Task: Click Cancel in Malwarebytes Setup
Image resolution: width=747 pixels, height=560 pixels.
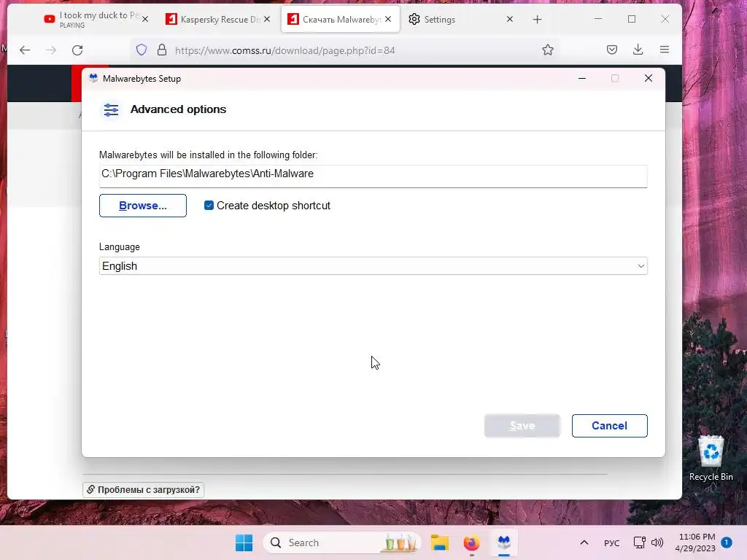Action: (609, 426)
